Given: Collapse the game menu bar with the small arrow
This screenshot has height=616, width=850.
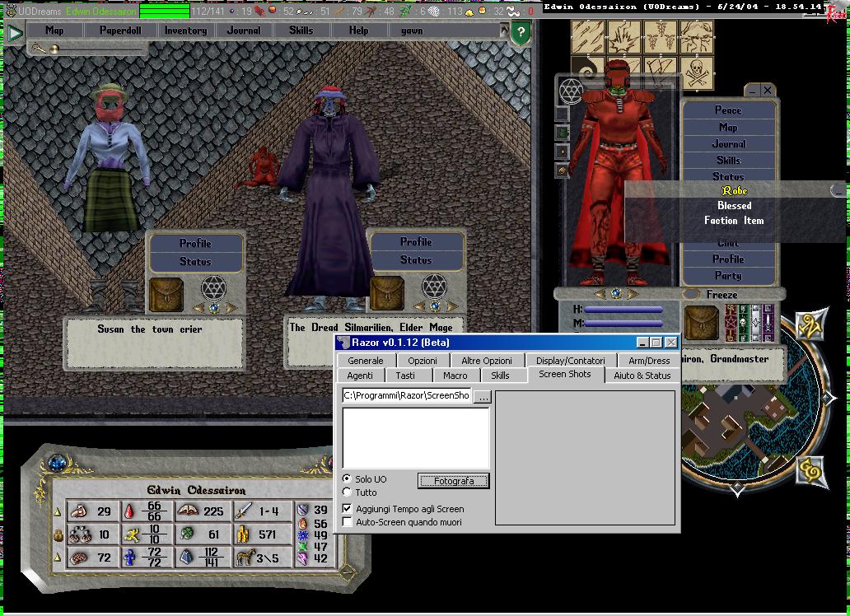Looking at the screenshot, I should (503, 30).
